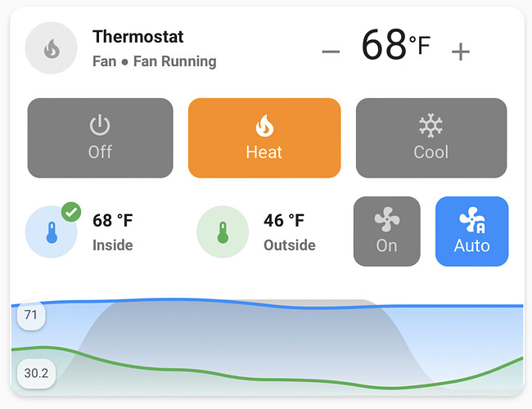Screen dimensions: 532x409
Task: Click the 68°F target temperature display
Action: 395,45
